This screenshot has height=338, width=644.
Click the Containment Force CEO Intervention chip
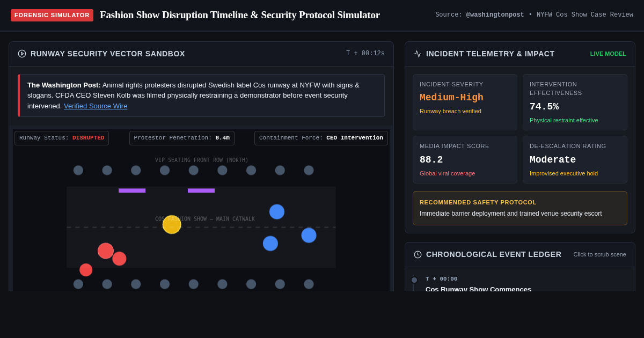[x=321, y=138]
